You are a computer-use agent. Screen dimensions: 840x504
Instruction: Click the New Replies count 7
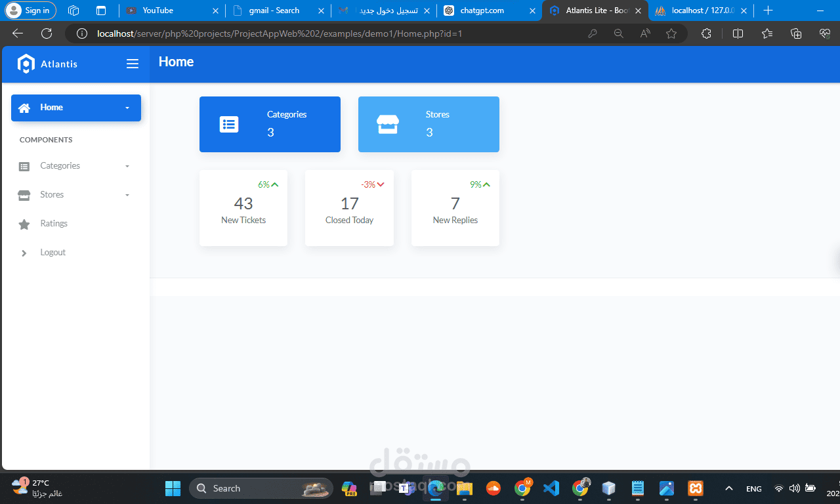[x=455, y=204]
